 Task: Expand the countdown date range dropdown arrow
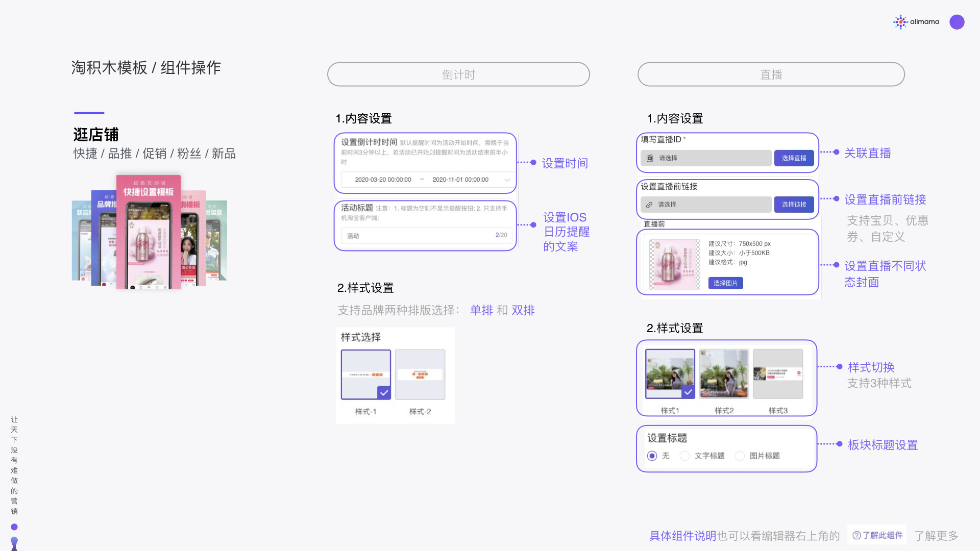tap(507, 180)
